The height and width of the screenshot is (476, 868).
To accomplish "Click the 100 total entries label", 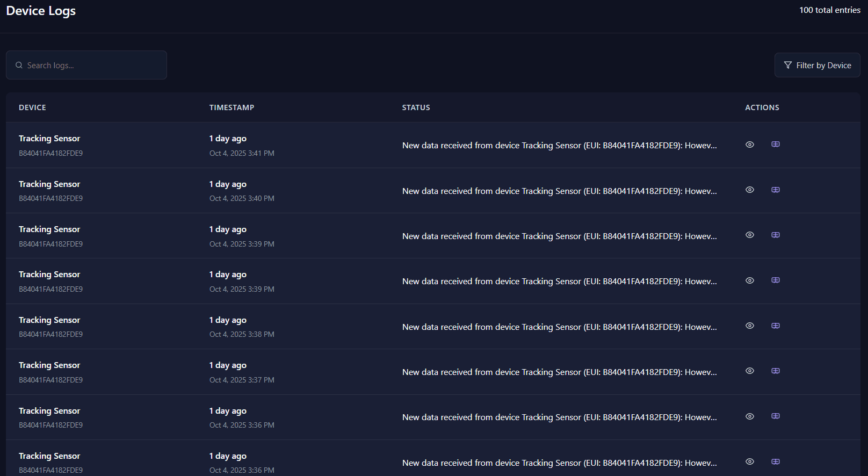I will coord(829,10).
